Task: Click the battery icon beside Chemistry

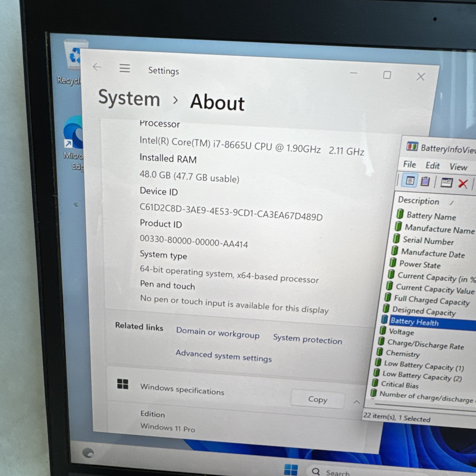Action: [x=379, y=352]
